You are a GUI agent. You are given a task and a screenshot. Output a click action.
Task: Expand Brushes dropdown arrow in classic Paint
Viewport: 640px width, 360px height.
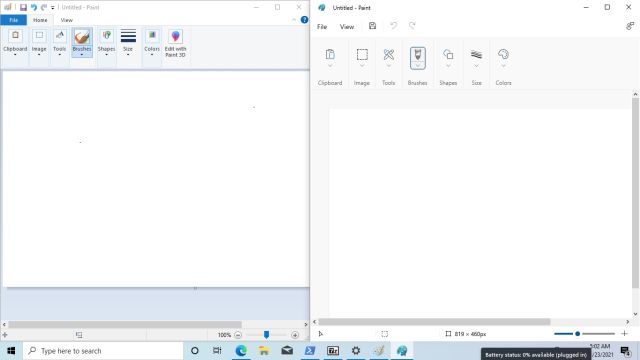tap(82, 55)
